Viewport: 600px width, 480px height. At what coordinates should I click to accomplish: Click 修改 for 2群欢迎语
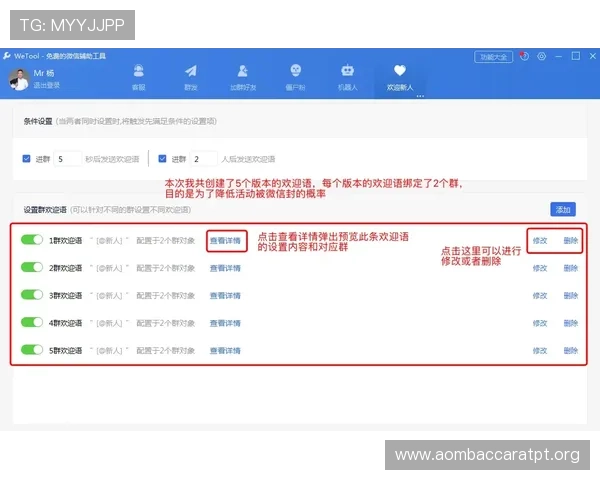coord(540,268)
